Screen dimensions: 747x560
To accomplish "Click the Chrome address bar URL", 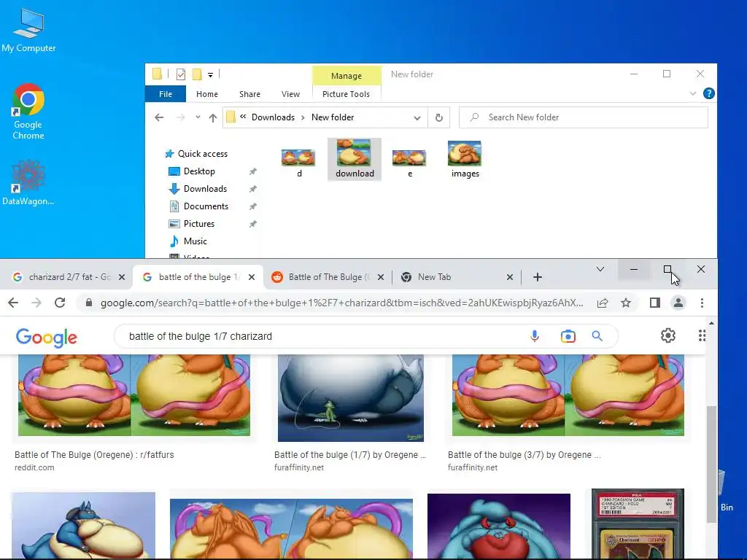I will click(x=341, y=303).
